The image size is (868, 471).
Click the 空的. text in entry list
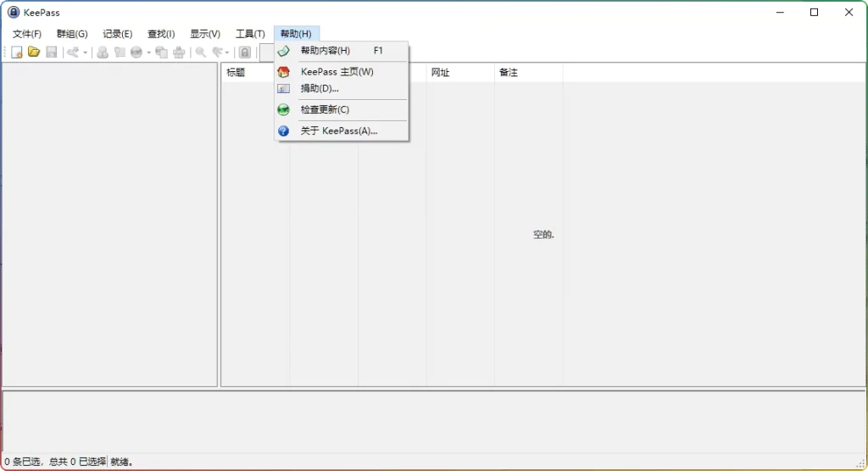coord(543,235)
